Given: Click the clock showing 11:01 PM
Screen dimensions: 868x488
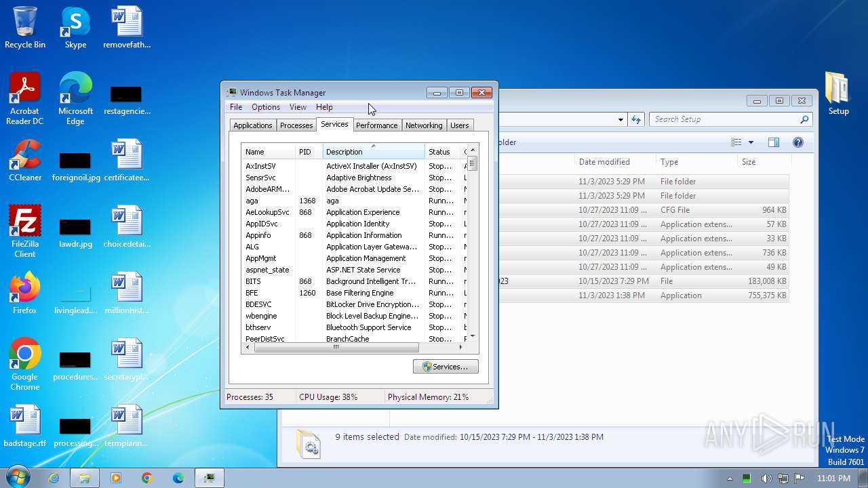Looking at the screenshot, I should tap(833, 479).
